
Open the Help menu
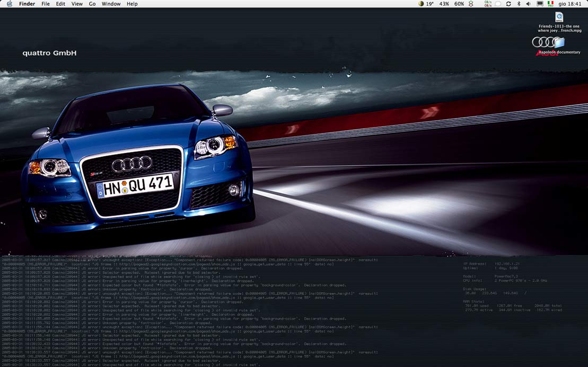(x=132, y=4)
